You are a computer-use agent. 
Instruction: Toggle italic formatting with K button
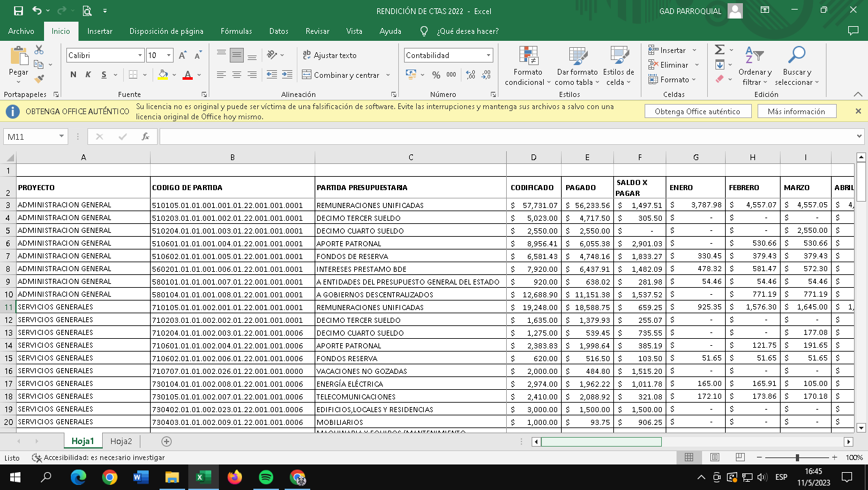point(89,75)
